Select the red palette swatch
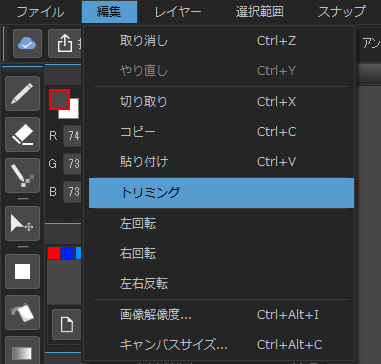This screenshot has height=364, width=381. click(54, 253)
